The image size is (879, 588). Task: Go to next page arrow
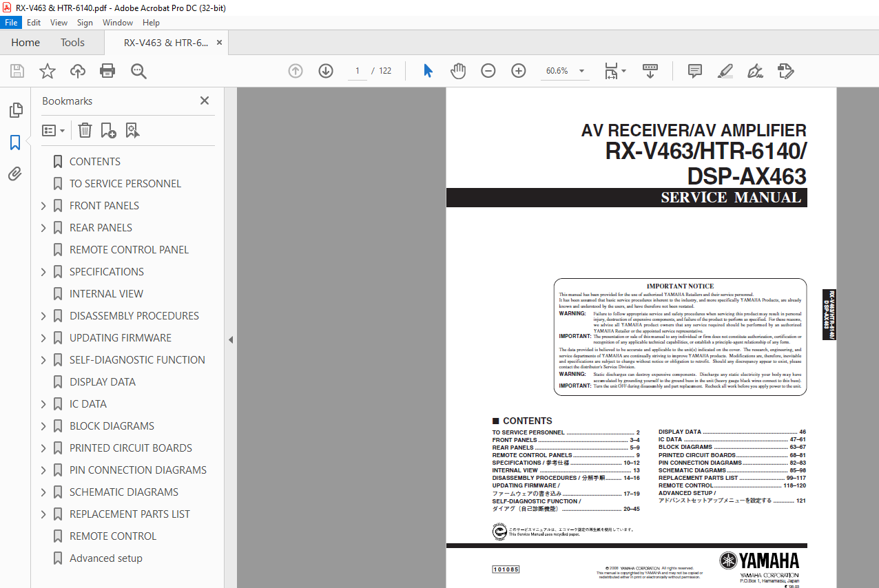click(326, 71)
